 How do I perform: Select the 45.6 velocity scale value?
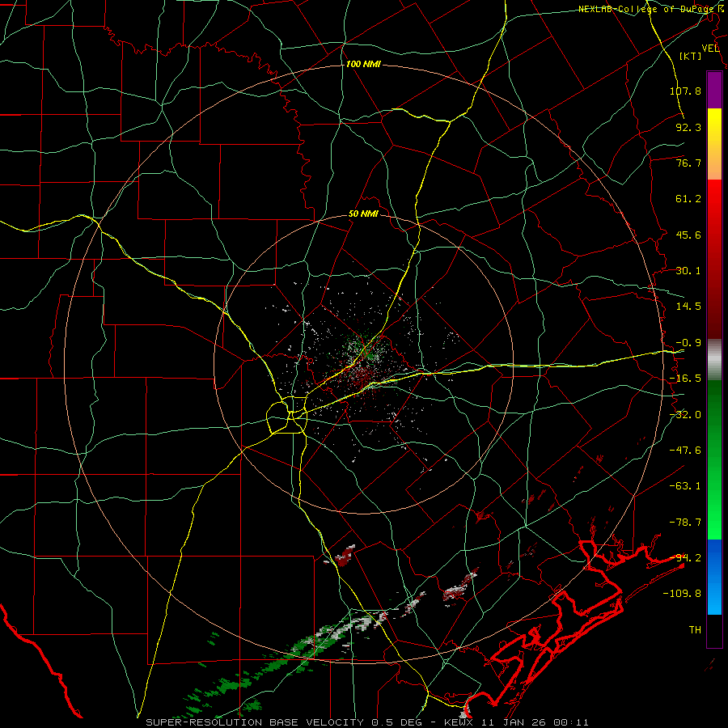click(x=688, y=235)
